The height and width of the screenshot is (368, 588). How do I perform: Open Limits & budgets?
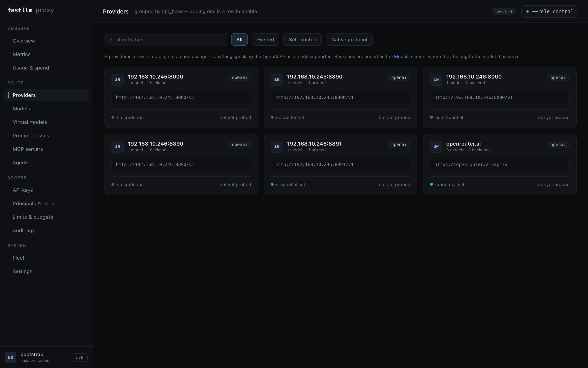coord(46,217)
